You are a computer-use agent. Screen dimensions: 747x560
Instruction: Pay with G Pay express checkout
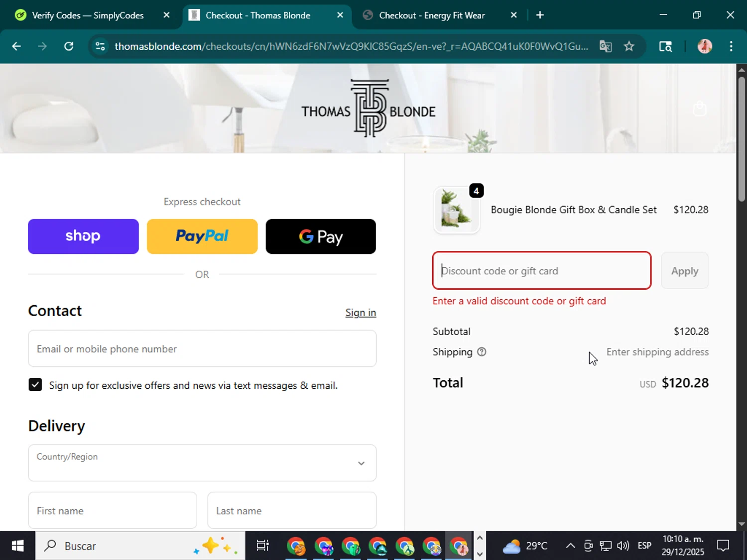pos(321,236)
